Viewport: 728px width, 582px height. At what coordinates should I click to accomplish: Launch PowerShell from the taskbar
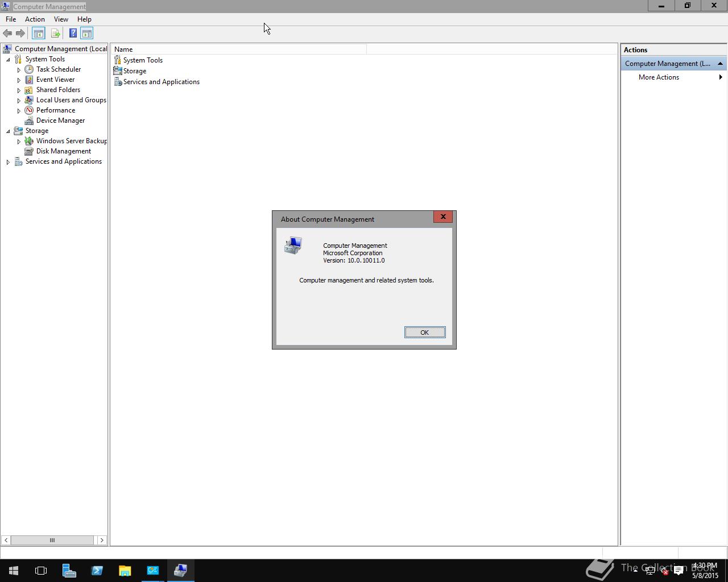97,571
